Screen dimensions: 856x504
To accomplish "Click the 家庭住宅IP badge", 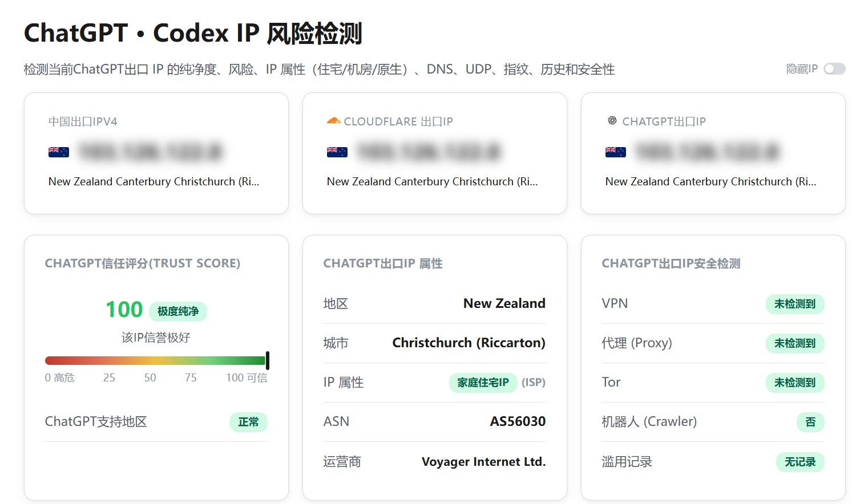I will coord(483,383).
